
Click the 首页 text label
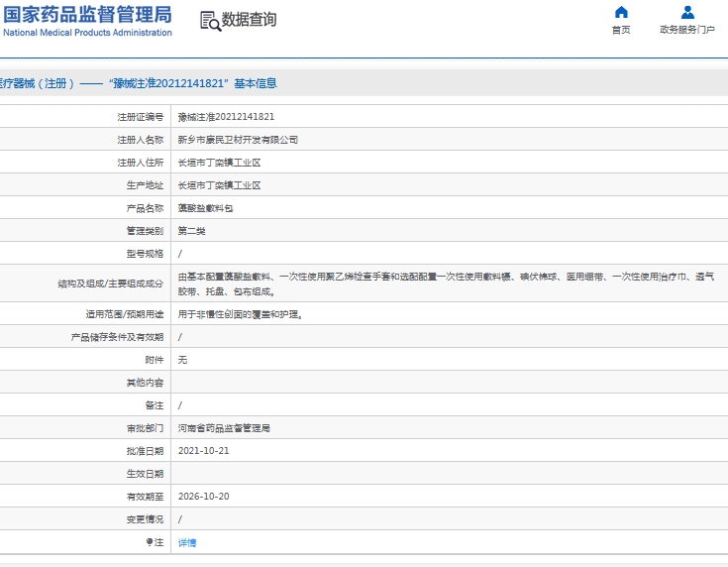click(x=621, y=30)
